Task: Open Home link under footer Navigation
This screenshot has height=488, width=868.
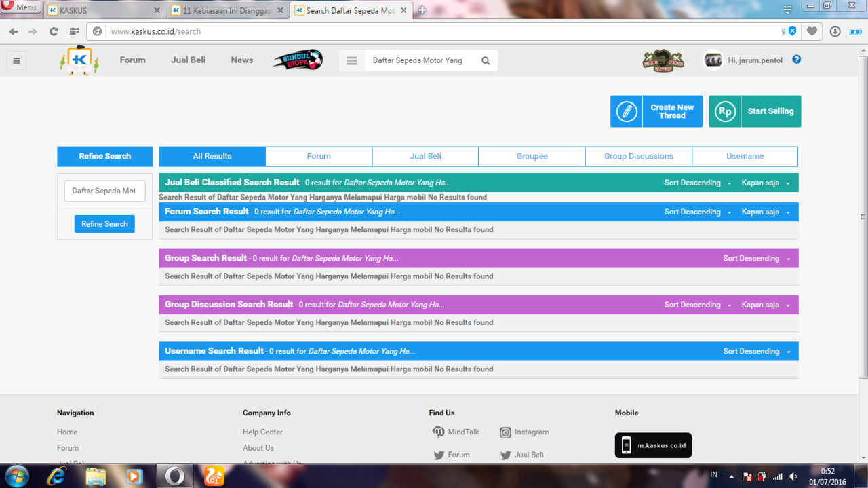Action: click(67, 432)
